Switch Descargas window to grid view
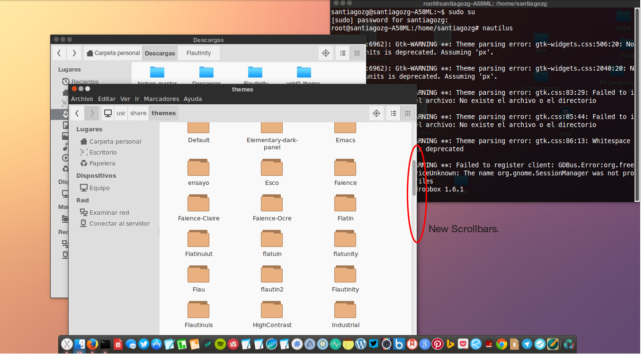644x364 pixels. 357,53
